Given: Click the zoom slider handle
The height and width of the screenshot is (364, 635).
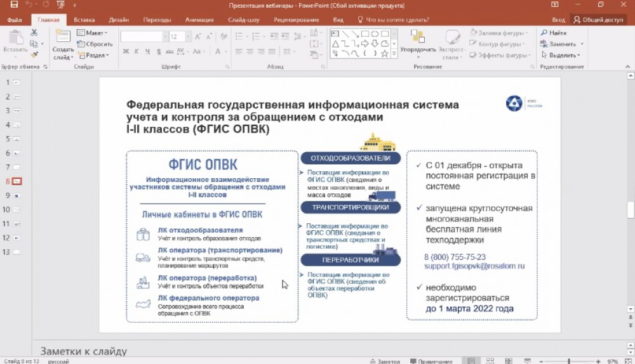Looking at the screenshot, I should (569, 361).
